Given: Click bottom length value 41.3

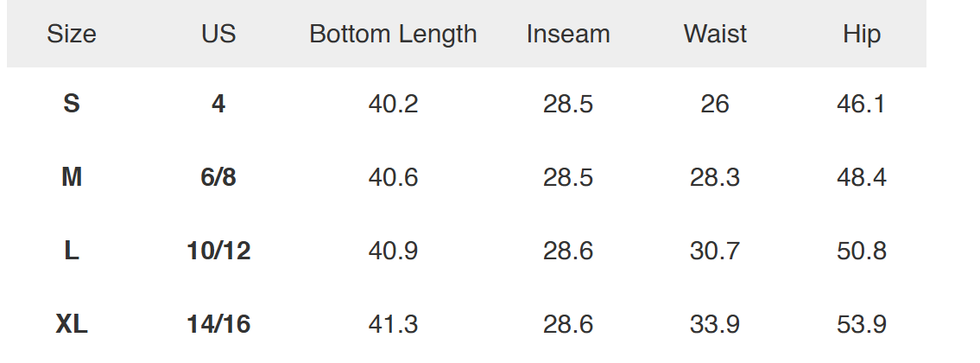Looking at the screenshot, I should click(x=393, y=325).
